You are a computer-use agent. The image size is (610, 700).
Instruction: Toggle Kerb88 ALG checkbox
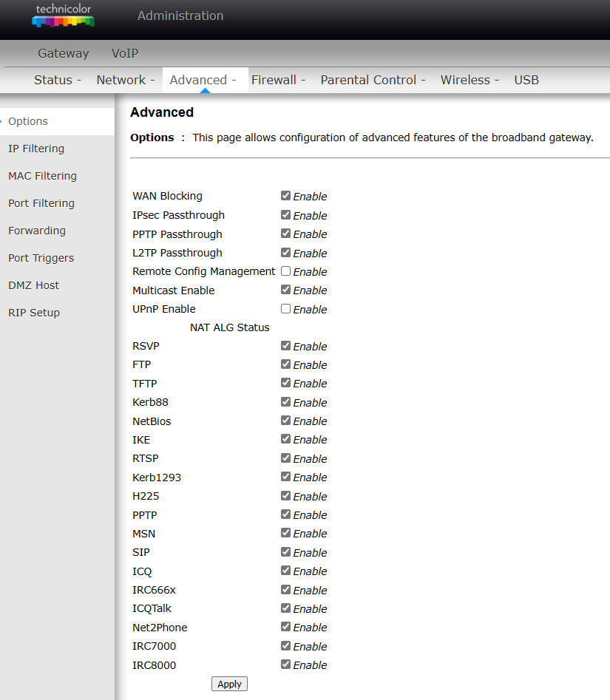pyautogui.click(x=286, y=402)
